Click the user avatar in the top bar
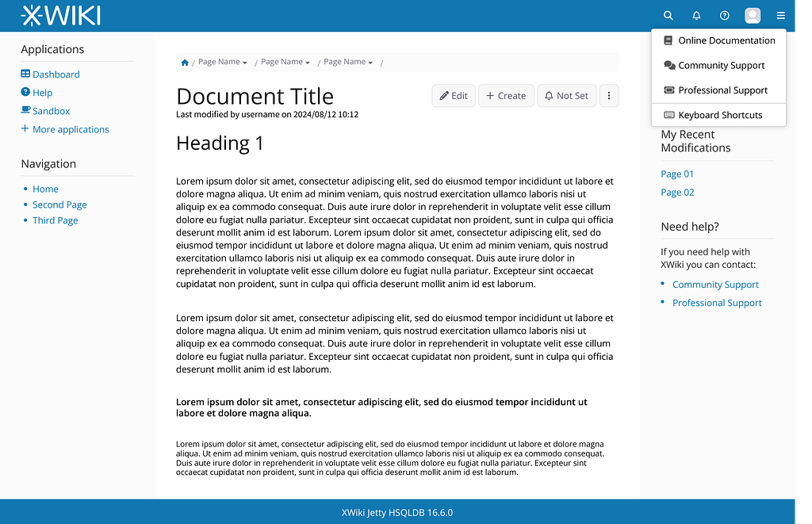812x524 pixels. click(x=752, y=15)
